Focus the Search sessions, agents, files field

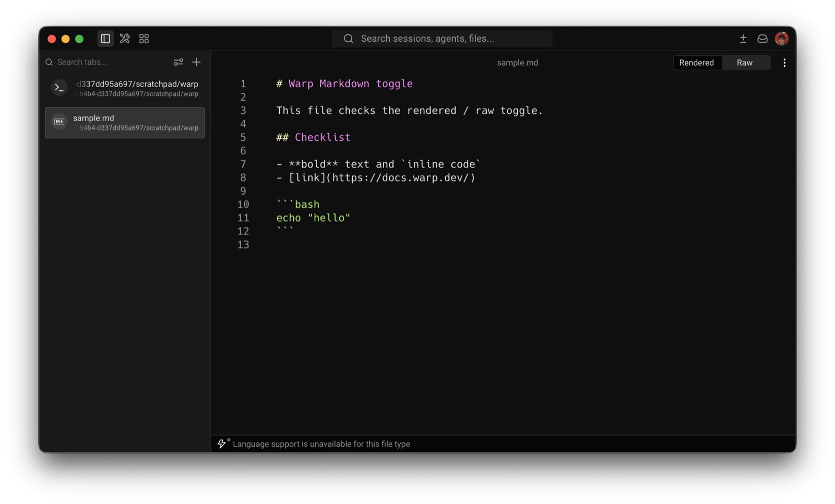point(442,39)
